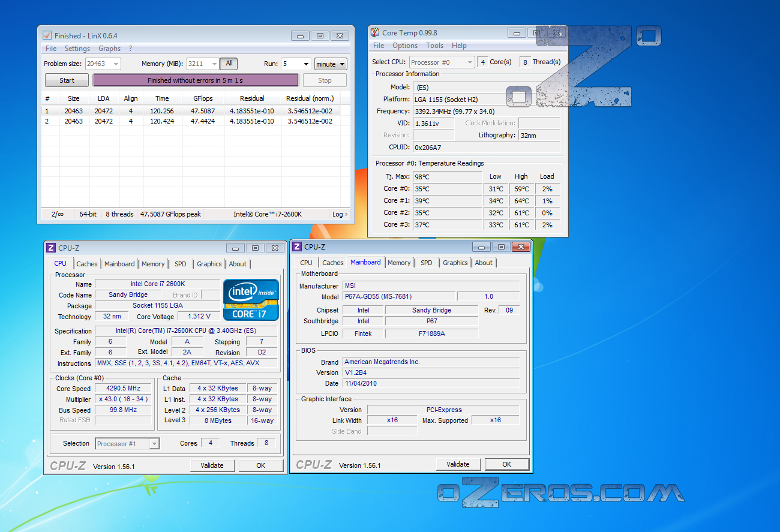This screenshot has height=532, width=780.
Task: Open the File menu in Core Temp
Action: [x=379, y=46]
